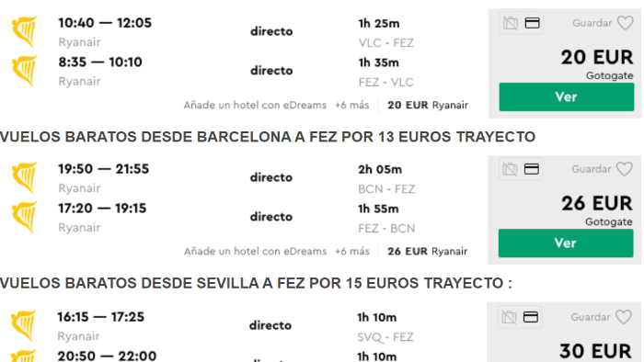
Task: Click the credit card icon on the Sevilla flight card
Action: pos(531,317)
